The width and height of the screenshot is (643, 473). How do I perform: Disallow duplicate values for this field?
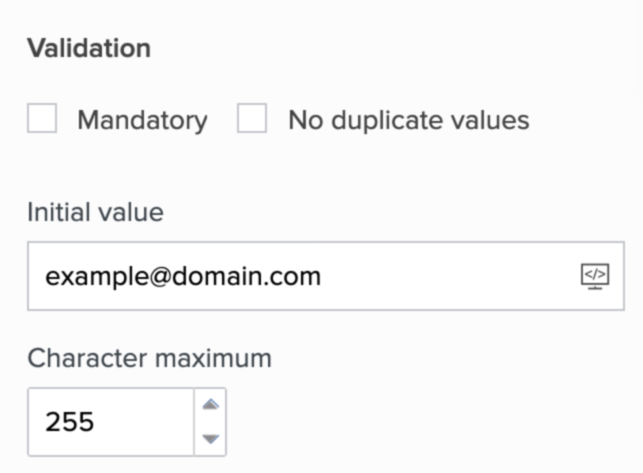pyautogui.click(x=252, y=120)
